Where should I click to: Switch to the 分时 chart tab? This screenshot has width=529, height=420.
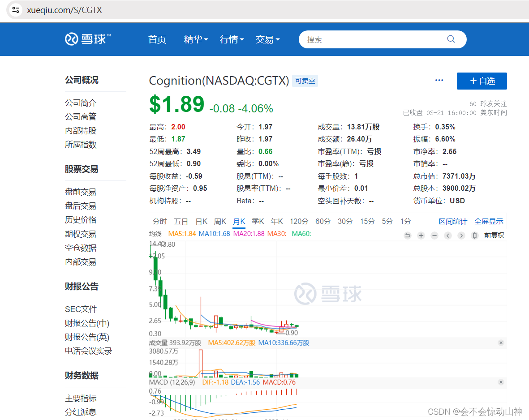159,221
